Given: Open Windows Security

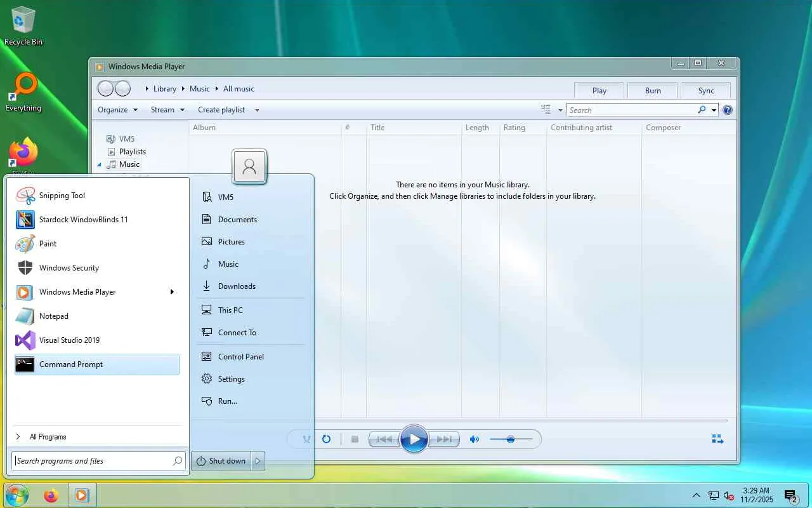Looking at the screenshot, I should [x=97, y=268].
